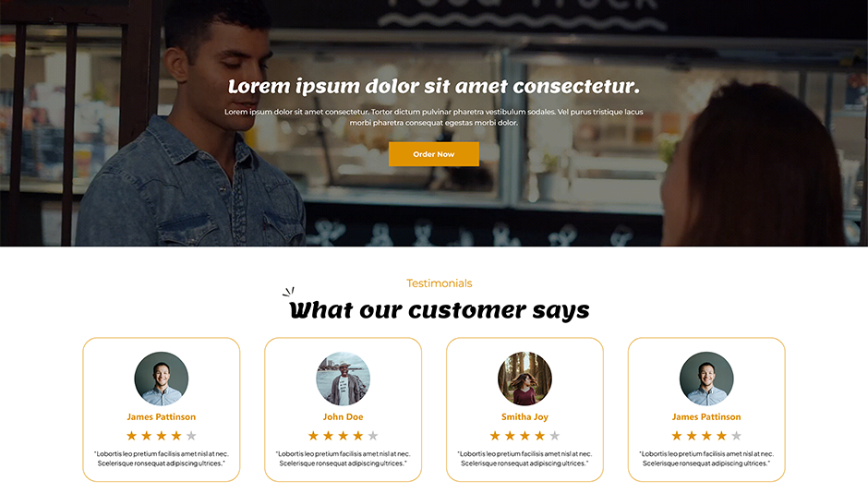The height and width of the screenshot is (493, 868).
Task: Click grey fifth star under John Doe
Action: (x=373, y=436)
